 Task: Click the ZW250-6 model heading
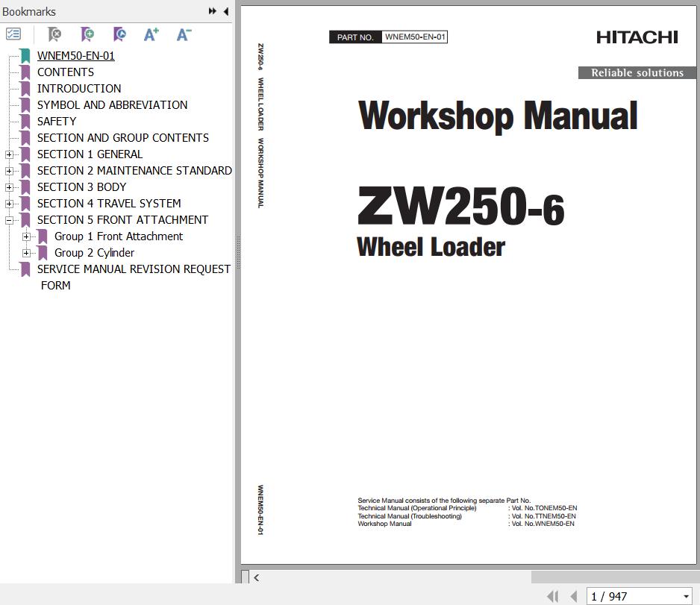(460, 206)
